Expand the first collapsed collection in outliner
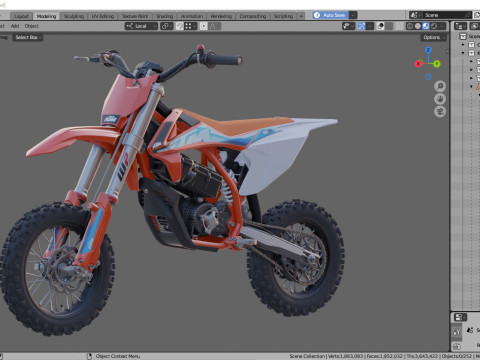 click(x=463, y=45)
